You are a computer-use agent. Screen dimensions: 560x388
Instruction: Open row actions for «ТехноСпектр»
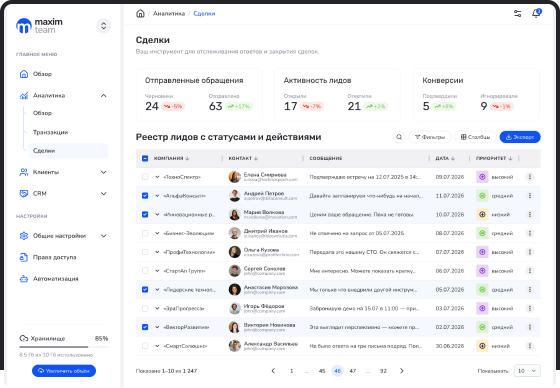(x=530, y=177)
